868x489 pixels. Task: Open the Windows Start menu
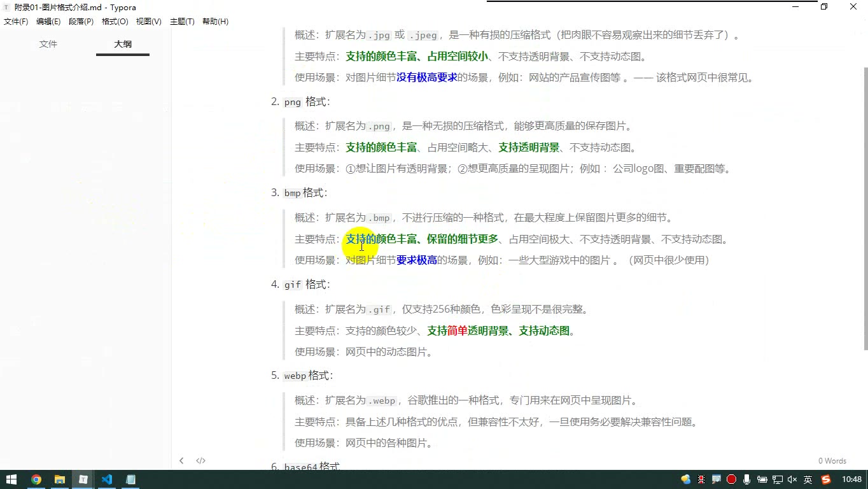click(11, 479)
